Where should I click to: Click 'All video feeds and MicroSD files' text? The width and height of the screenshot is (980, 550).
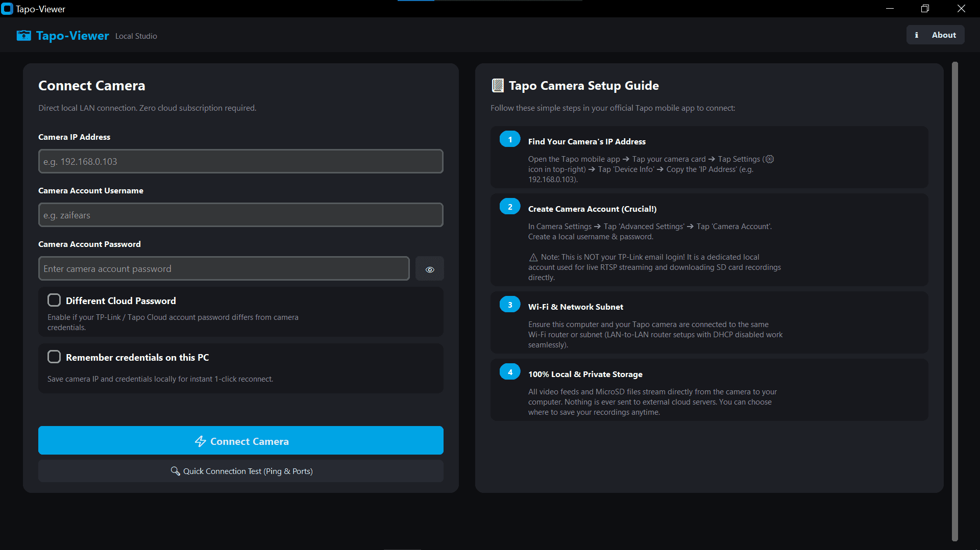click(652, 402)
